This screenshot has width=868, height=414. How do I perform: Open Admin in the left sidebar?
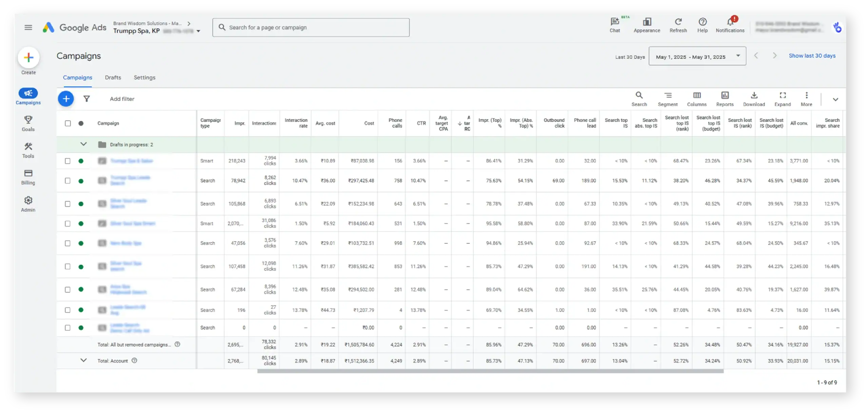pos(28,204)
